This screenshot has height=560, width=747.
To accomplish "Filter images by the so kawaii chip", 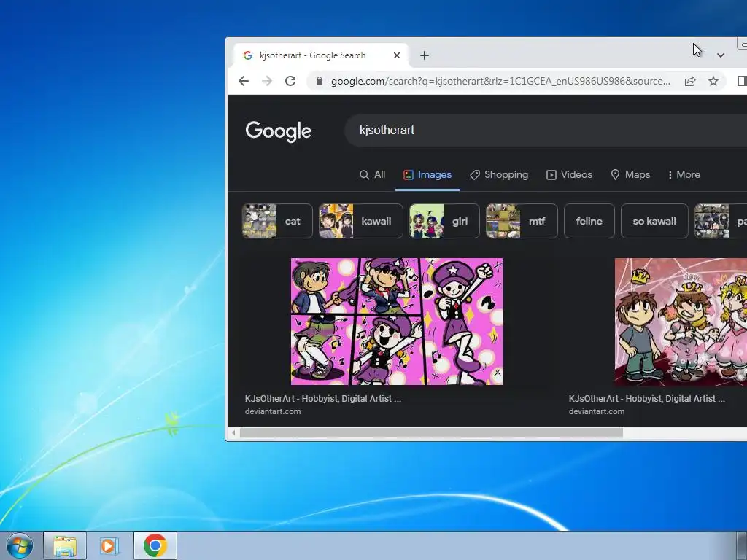I will 654,221.
